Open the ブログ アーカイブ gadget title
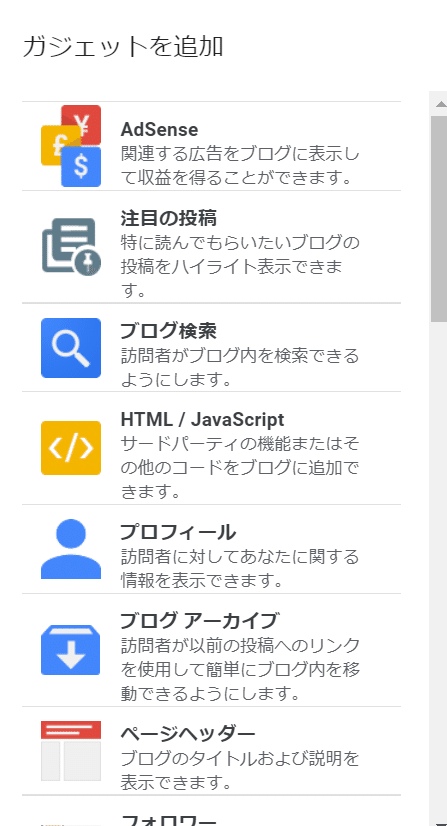This screenshot has width=447, height=826. [198, 621]
